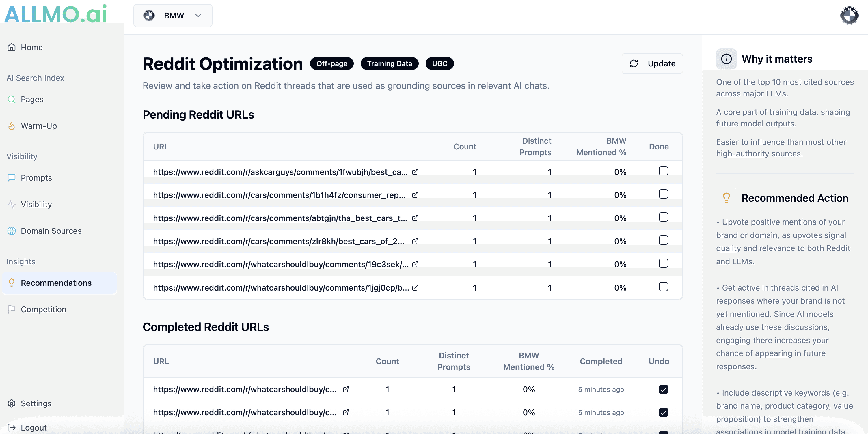Click external link icon for zlr8kh thread
This screenshot has height=434, width=868.
click(x=415, y=241)
